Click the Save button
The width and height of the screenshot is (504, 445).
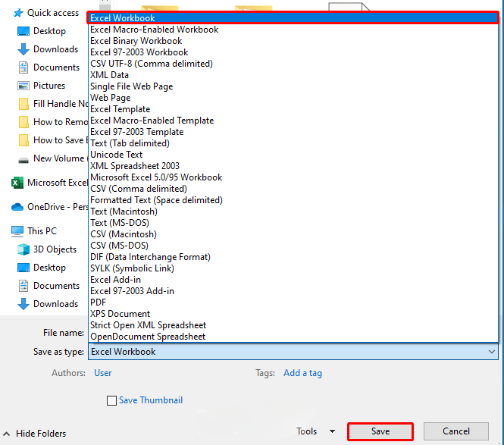pyautogui.click(x=380, y=431)
